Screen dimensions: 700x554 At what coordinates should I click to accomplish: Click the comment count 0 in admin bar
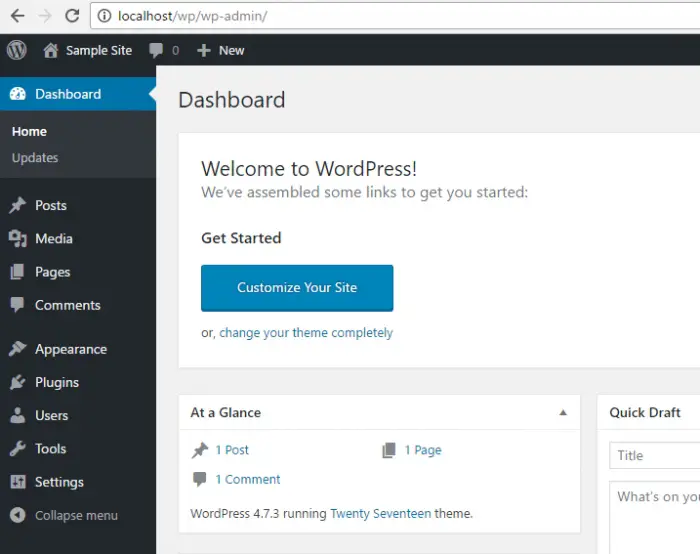(175, 50)
